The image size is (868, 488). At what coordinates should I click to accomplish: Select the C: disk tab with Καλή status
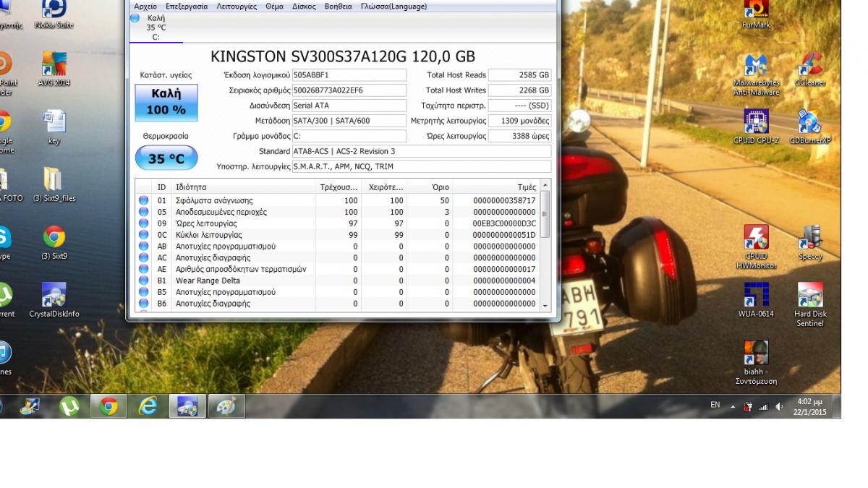point(156,27)
